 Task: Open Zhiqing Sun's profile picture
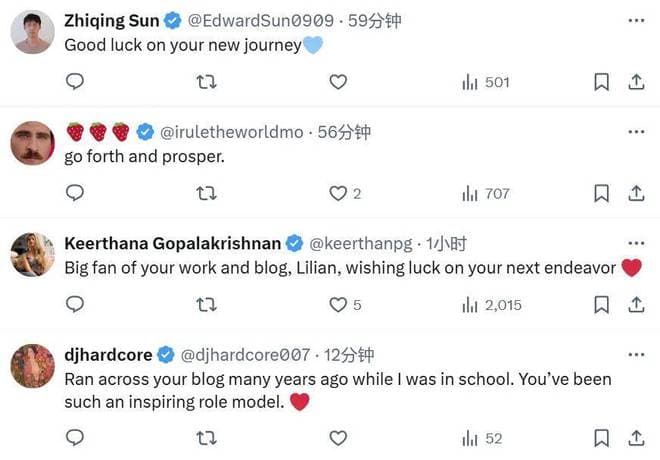(32, 32)
